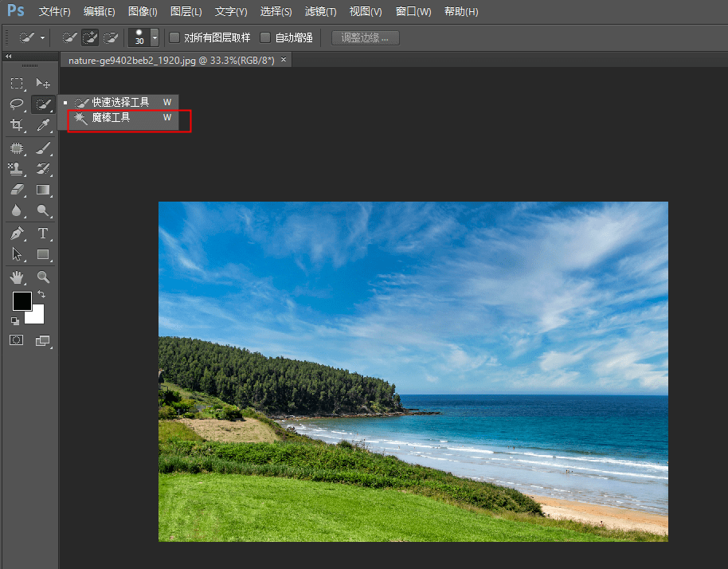The image size is (728, 569).
Task: Enable 自动增强 checkbox
Action: (266, 37)
